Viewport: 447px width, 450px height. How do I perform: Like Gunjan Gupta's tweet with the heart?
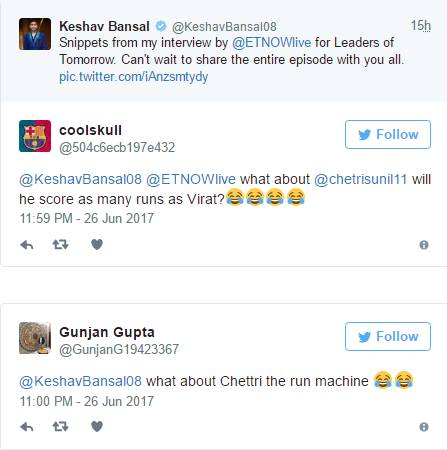click(97, 427)
